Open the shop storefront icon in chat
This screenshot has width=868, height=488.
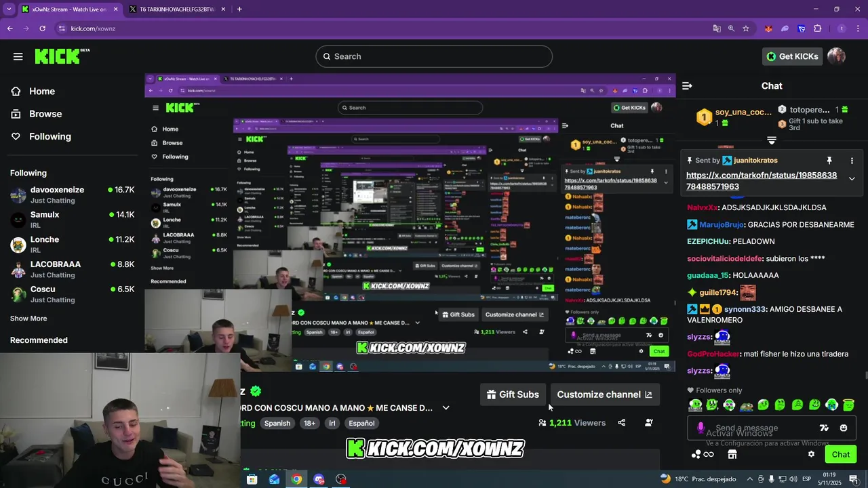tap(732, 454)
